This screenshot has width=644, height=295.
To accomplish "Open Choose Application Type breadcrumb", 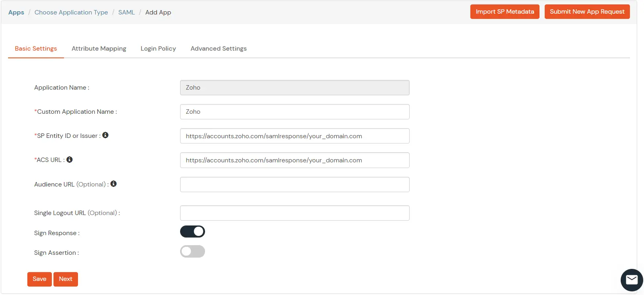I will [71, 12].
